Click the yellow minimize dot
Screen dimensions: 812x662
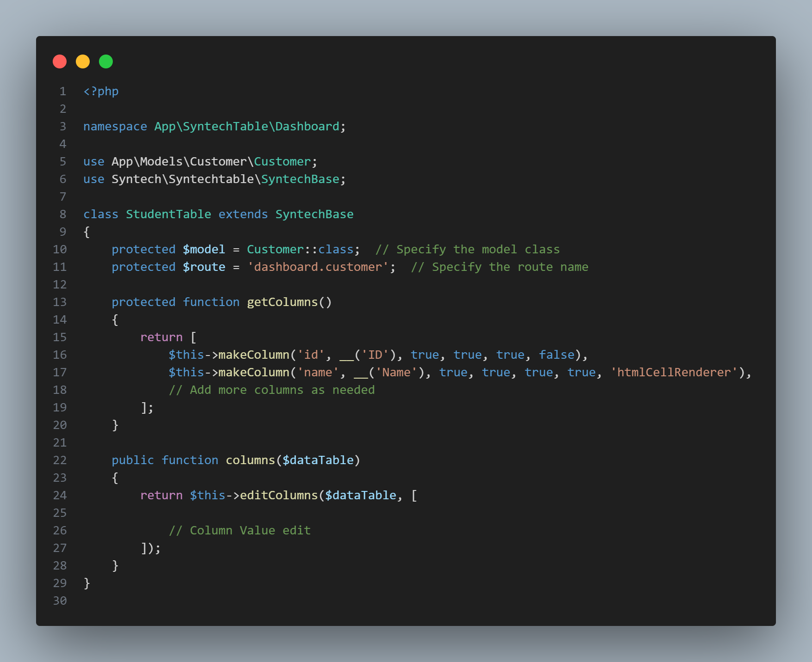83,61
